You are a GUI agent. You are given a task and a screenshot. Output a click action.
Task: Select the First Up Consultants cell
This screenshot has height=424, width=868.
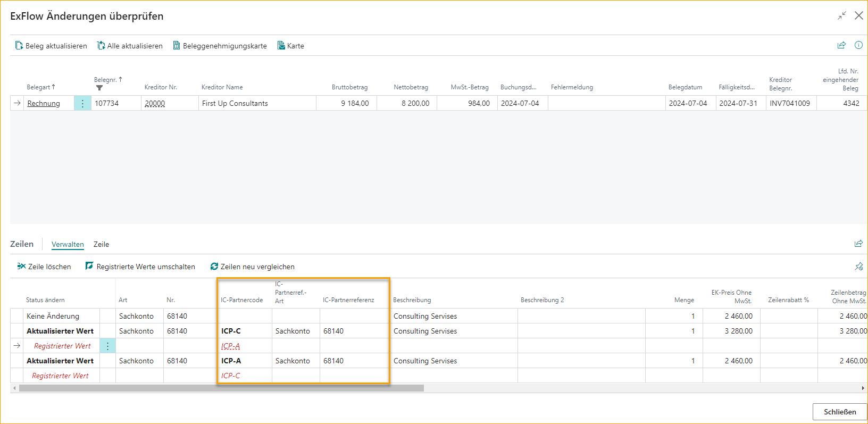click(x=257, y=103)
